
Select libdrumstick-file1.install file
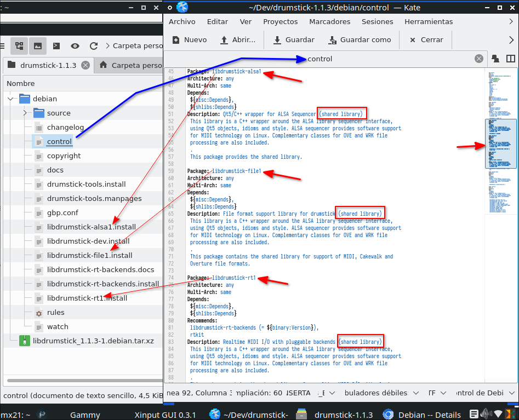click(89, 255)
